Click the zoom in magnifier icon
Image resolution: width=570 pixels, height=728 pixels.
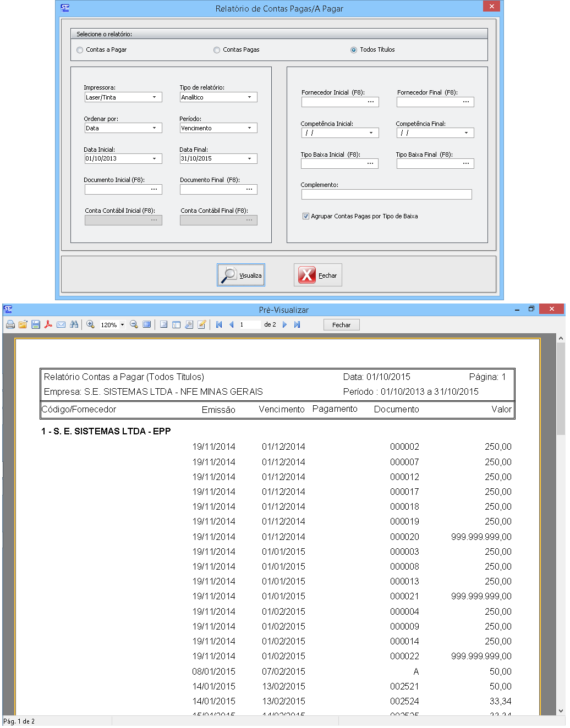[x=91, y=325]
